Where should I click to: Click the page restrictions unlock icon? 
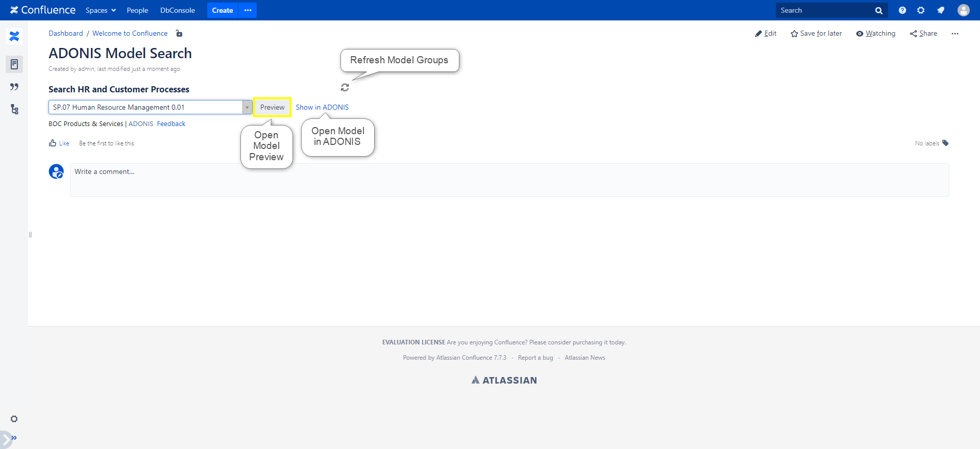coord(179,34)
